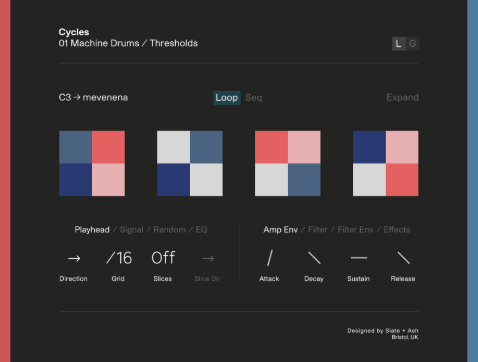Click the Sustain label
Screen dimensions: 478x362
[x=359, y=279]
